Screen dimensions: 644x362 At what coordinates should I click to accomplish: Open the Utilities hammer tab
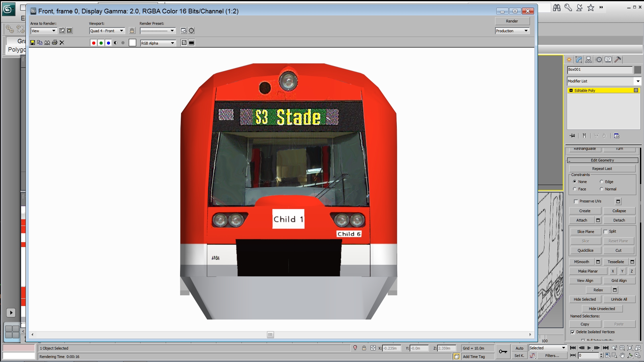tap(618, 60)
